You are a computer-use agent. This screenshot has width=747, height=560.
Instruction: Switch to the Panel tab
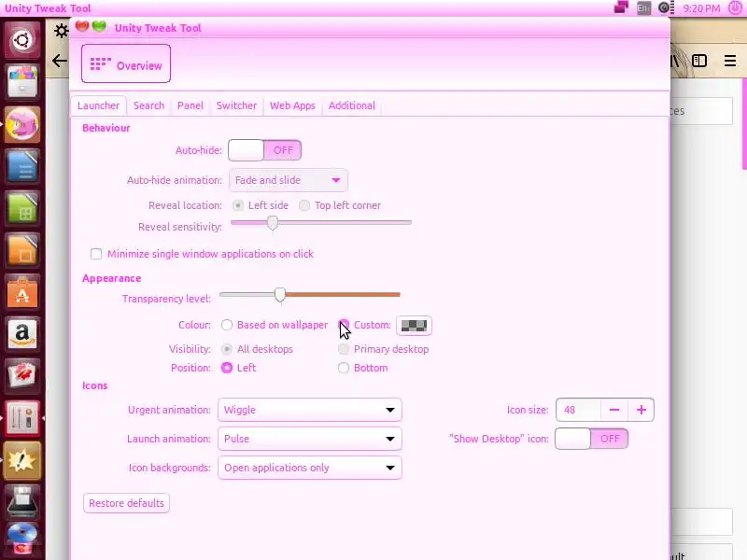pyautogui.click(x=190, y=105)
